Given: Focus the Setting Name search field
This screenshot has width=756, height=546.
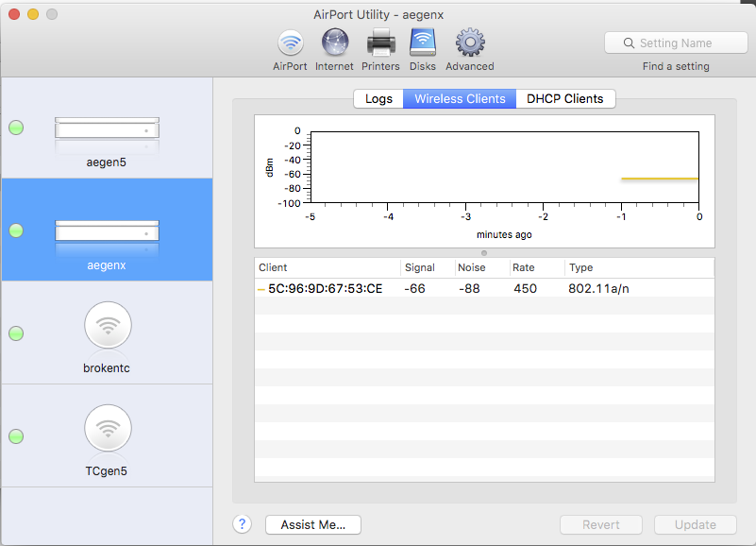Looking at the screenshot, I should click(x=676, y=43).
